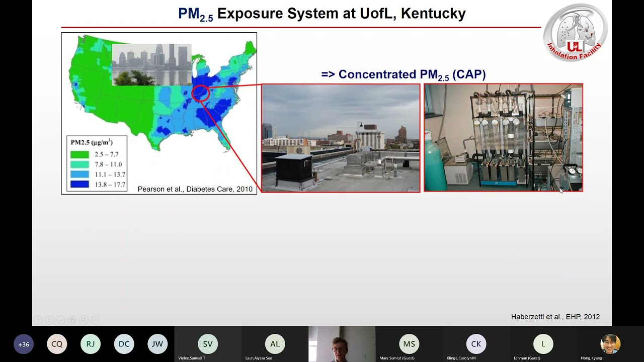
Task: Select the CQ participant avatar
Action: point(57,344)
